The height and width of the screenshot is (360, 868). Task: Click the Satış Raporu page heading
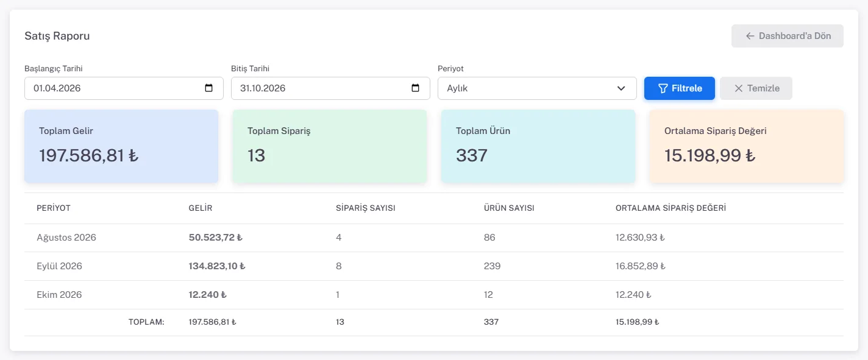pos(57,36)
